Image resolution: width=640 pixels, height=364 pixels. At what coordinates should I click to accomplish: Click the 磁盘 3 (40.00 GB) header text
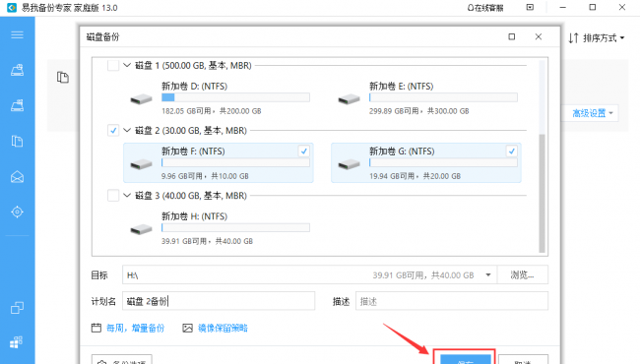(x=191, y=196)
